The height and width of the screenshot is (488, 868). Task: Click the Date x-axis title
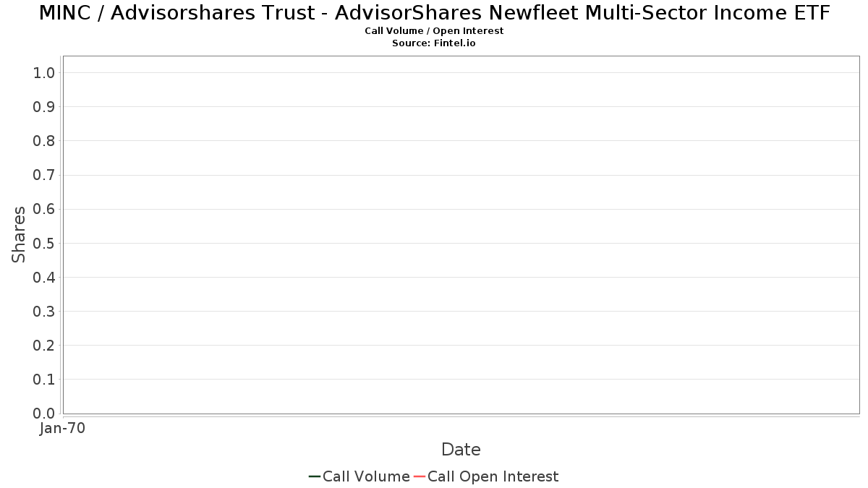[461, 450]
